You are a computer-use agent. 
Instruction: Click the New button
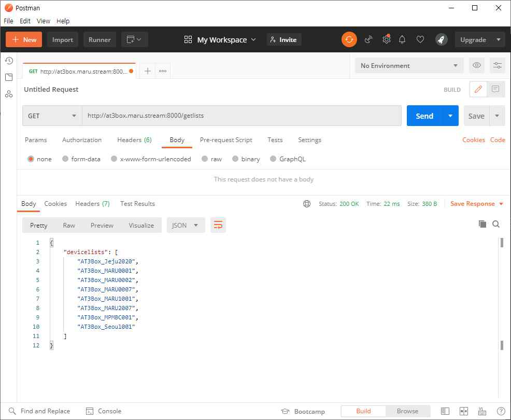[24, 40]
